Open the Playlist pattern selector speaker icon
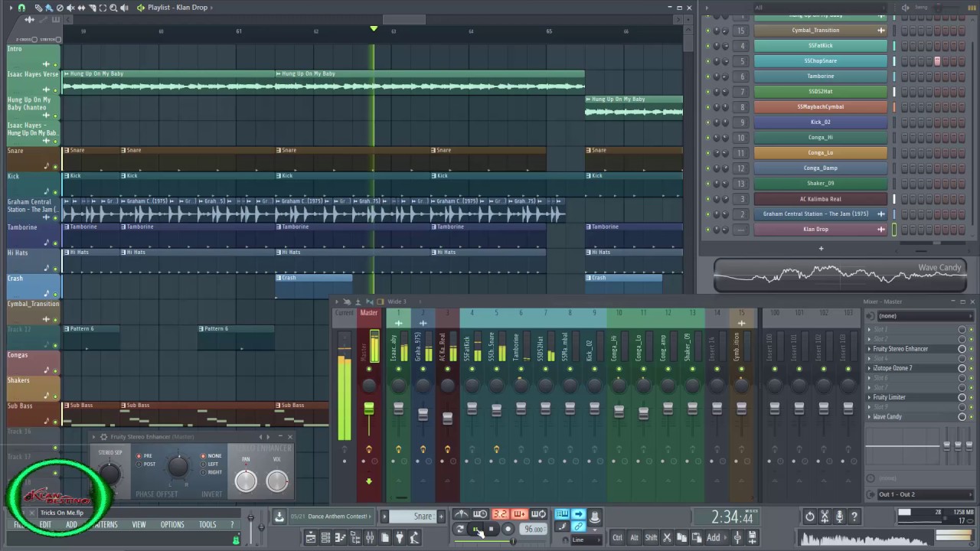The image size is (980, 551). (x=141, y=8)
